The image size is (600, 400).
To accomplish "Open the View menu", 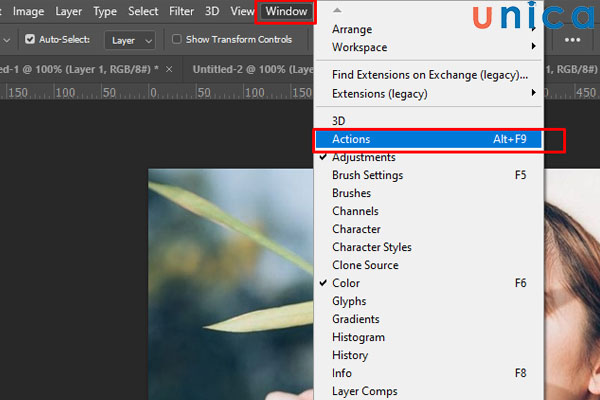I will (x=242, y=11).
